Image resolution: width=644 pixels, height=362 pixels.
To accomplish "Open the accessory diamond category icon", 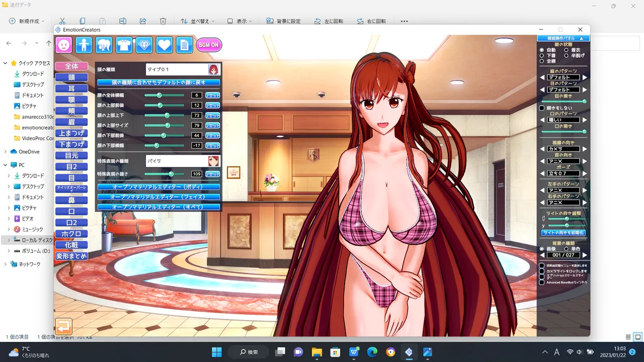I will tap(144, 45).
